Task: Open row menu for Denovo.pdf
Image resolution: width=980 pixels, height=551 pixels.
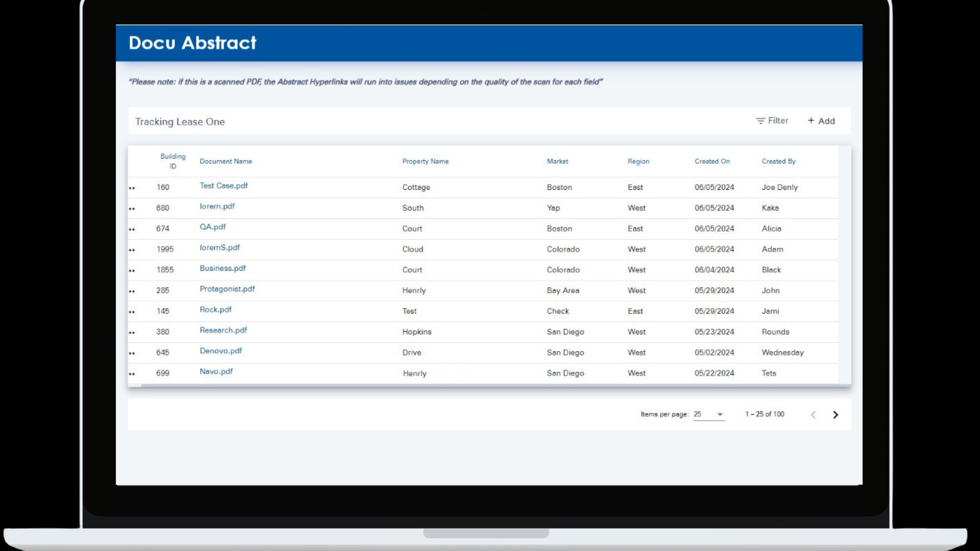Action: point(132,353)
